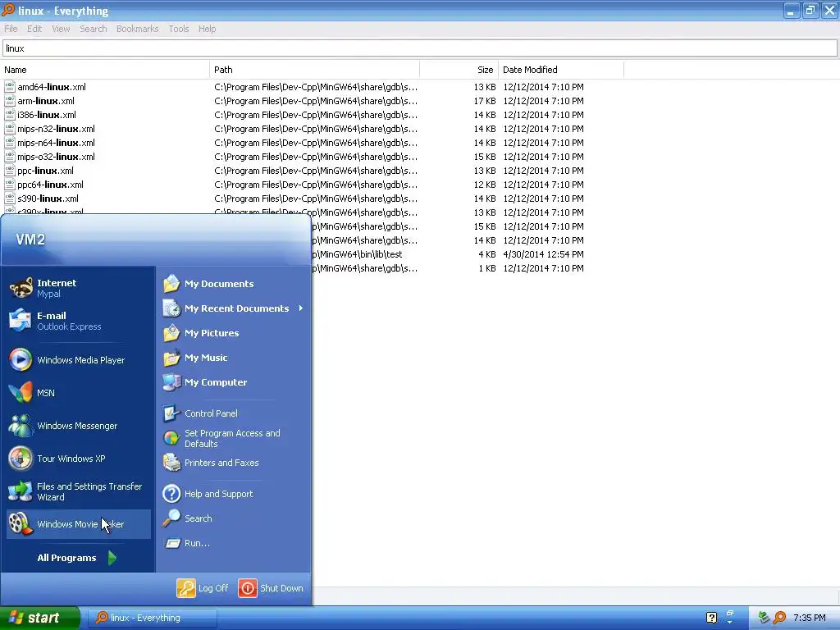840x630 pixels.
Task: Open Windows Messenger icon
Action: [21, 426]
